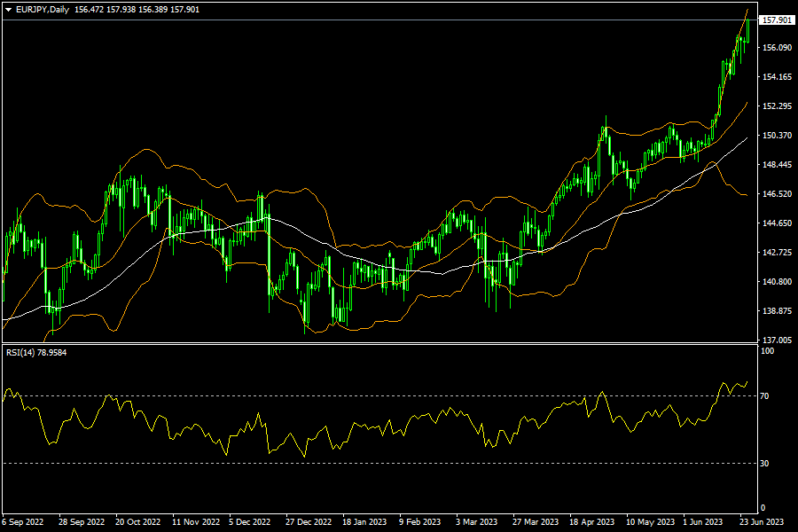Click the 23 Jun 2023 date label
Screen dimensions: 798x532
click(762, 522)
